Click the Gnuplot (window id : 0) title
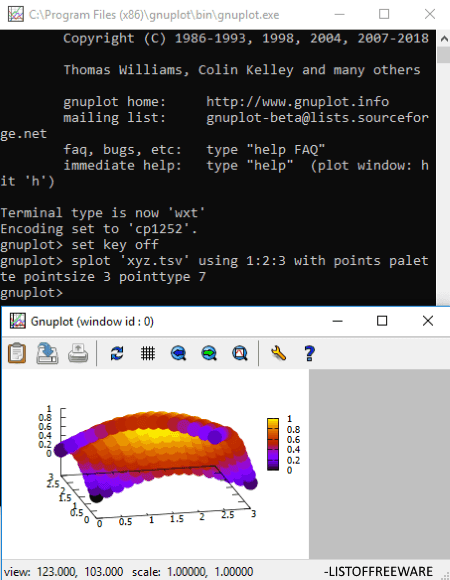450x580 pixels. (x=92, y=321)
